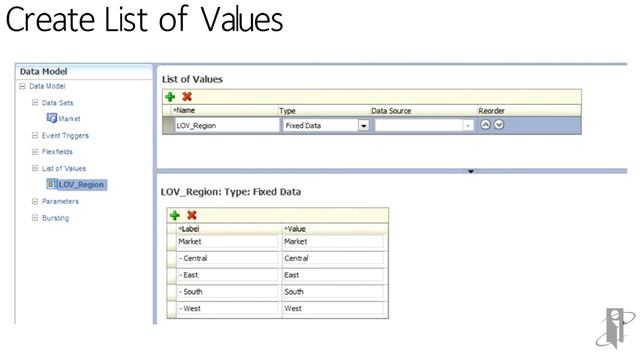Select Data Sets in the tree
Viewport: 640px width, 360px height.
pos(58,103)
